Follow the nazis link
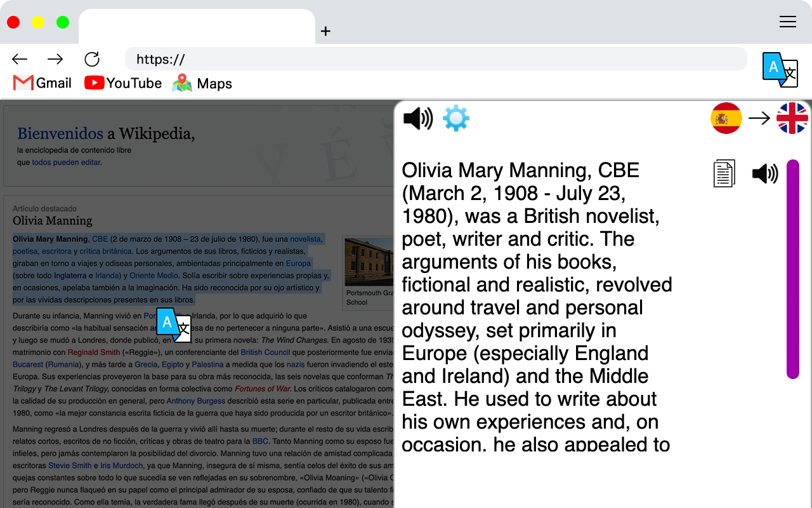 [x=296, y=364]
